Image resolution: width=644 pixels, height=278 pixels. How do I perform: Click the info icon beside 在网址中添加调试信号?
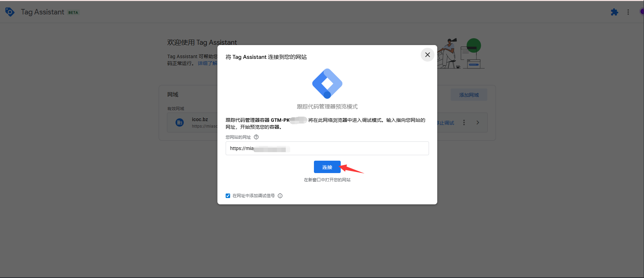(280, 196)
